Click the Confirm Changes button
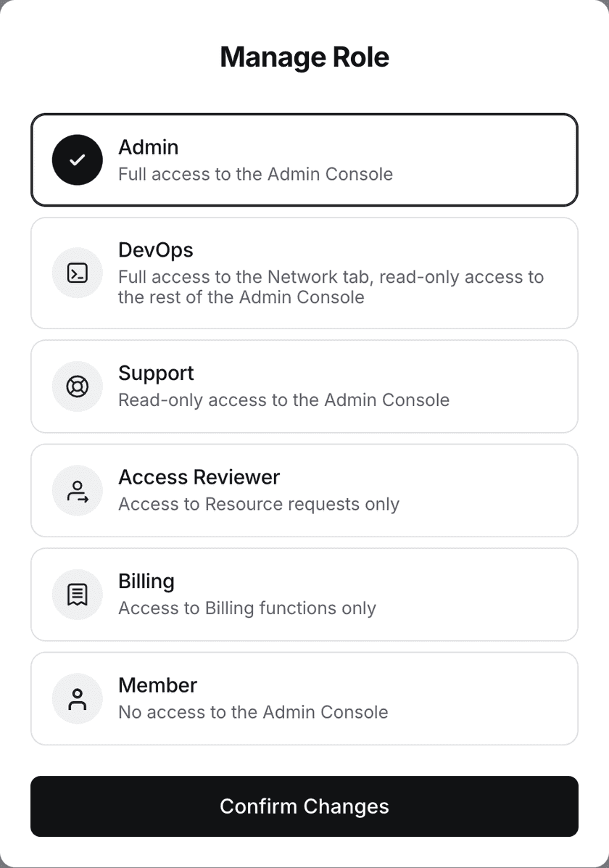This screenshot has height=868, width=609. click(304, 806)
